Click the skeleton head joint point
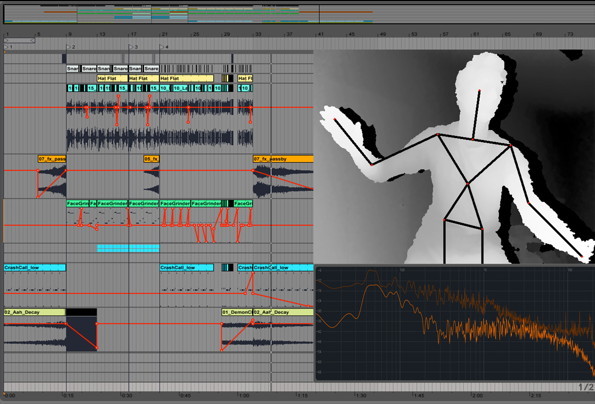The height and width of the screenshot is (404, 595). [479, 90]
